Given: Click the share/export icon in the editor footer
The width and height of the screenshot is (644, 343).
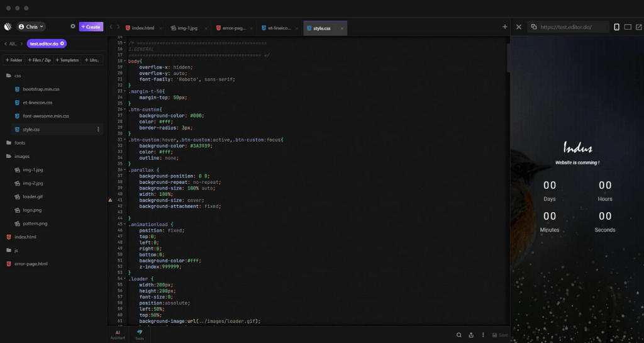Looking at the screenshot, I should coord(471,335).
